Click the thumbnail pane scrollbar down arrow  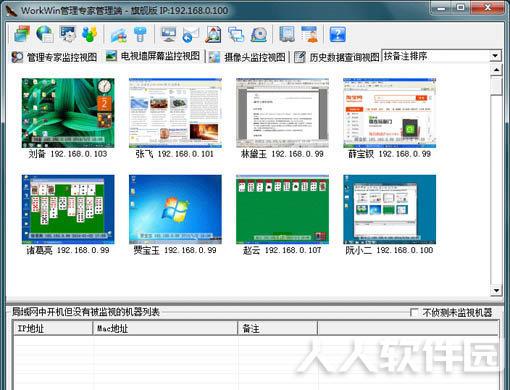point(496,290)
